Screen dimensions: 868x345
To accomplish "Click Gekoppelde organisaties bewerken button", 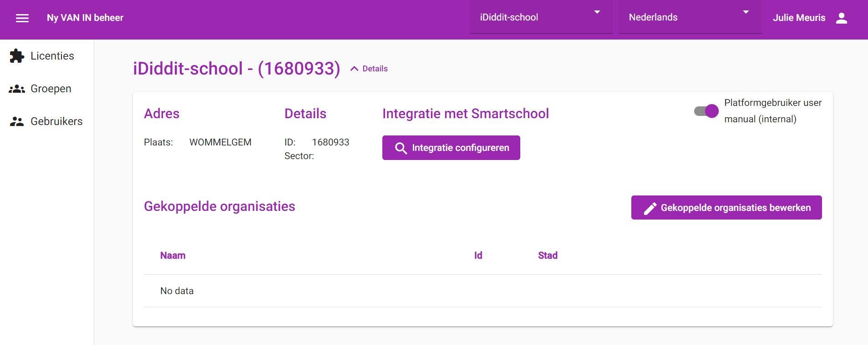I will click(x=726, y=208).
